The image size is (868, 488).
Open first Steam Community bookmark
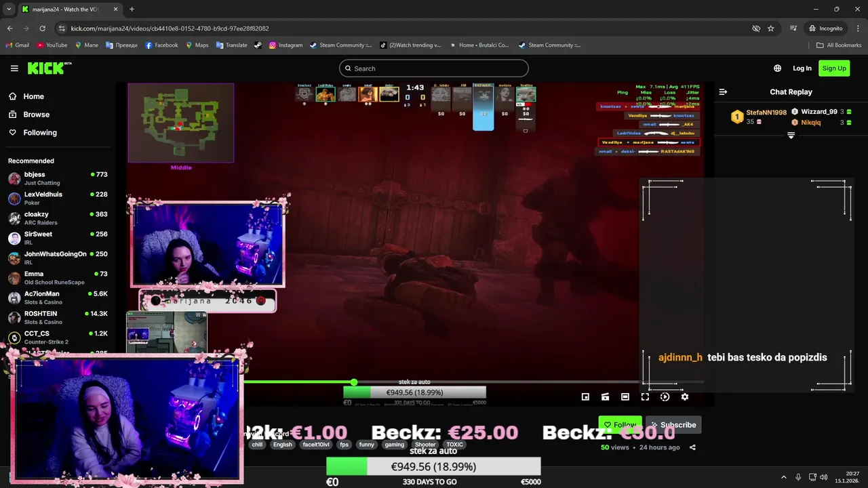(x=340, y=45)
